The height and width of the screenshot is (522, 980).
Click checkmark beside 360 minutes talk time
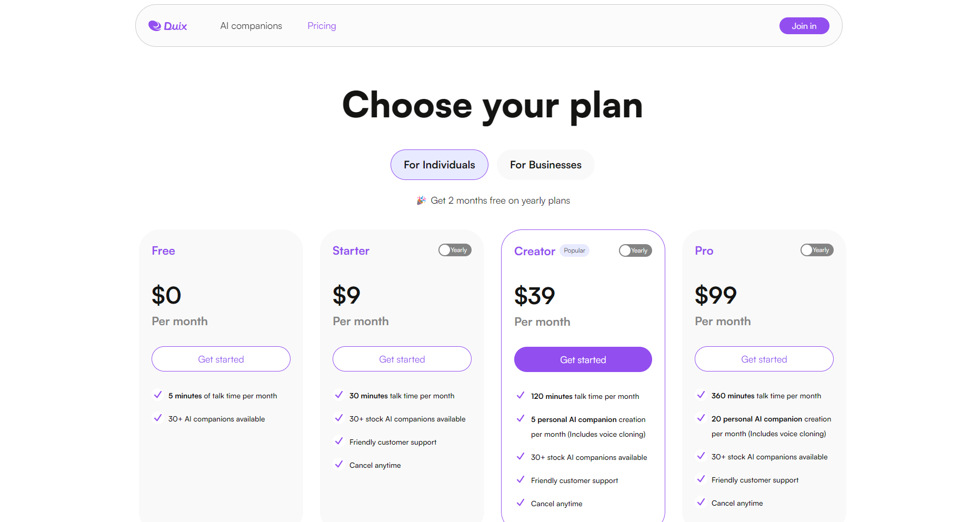coord(701,395)
